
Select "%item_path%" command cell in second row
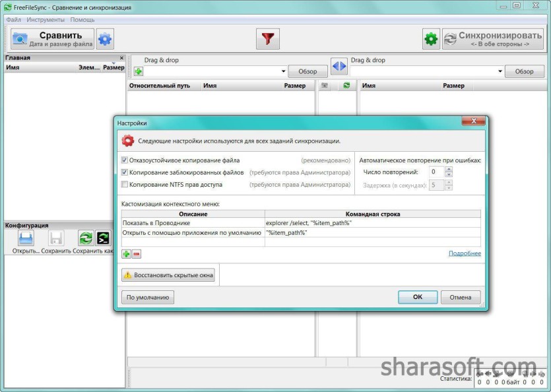coord(373,233)
